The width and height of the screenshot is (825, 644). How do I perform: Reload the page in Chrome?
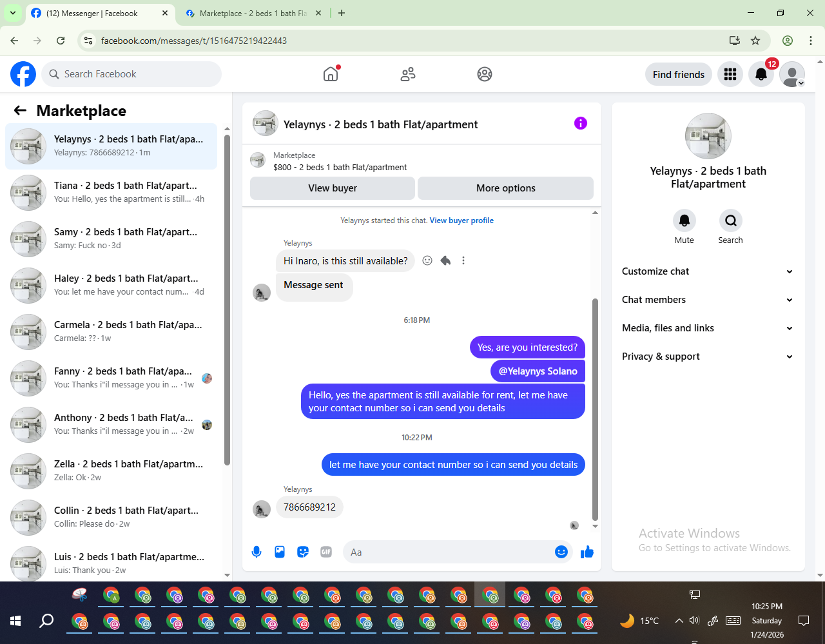(x=61, y=41)
